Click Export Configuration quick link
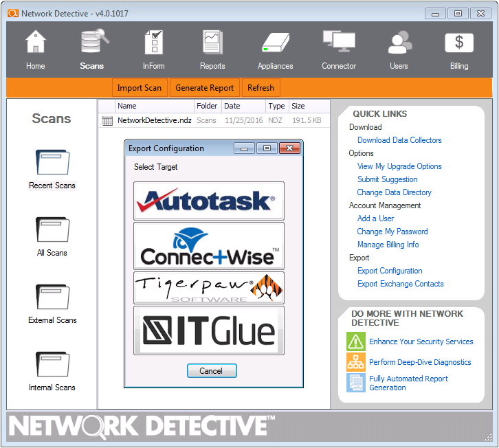This screenshot has height=448, width=499. (390, 271)
